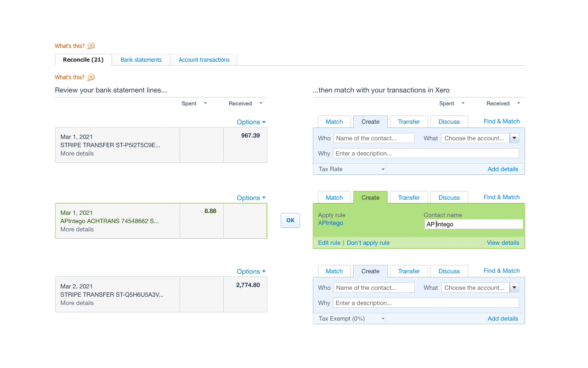588x368 pixels.
Task: Select the Transfer tab for the APIntego line
Action: (x=409, y=198)
